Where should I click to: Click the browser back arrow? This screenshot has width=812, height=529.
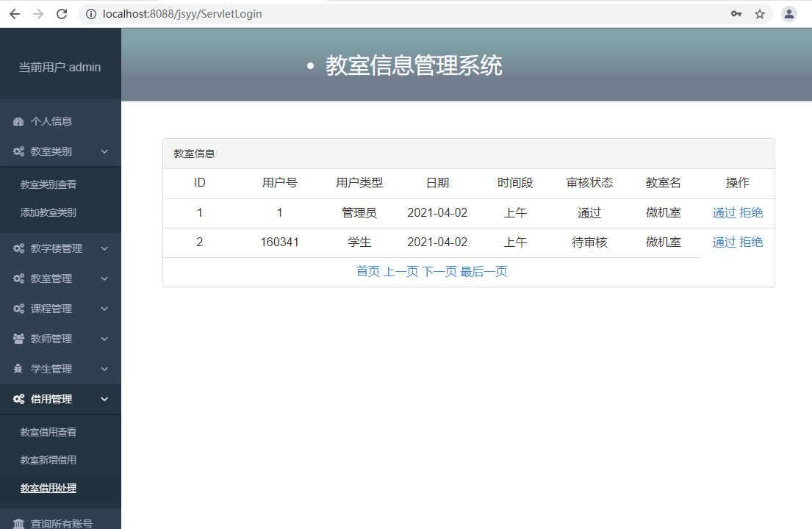coord(15,14)
